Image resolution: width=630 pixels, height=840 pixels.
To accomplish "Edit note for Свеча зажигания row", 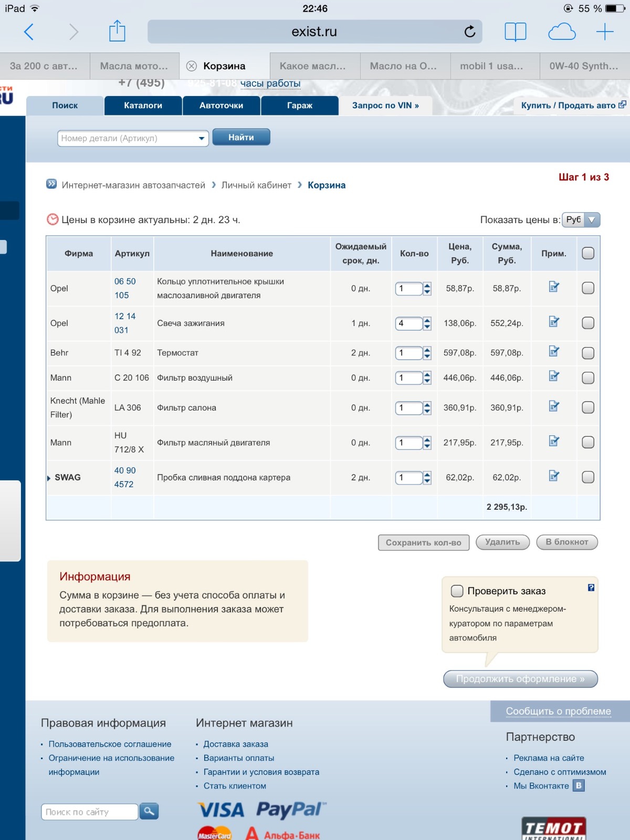I will coord(554,321).
